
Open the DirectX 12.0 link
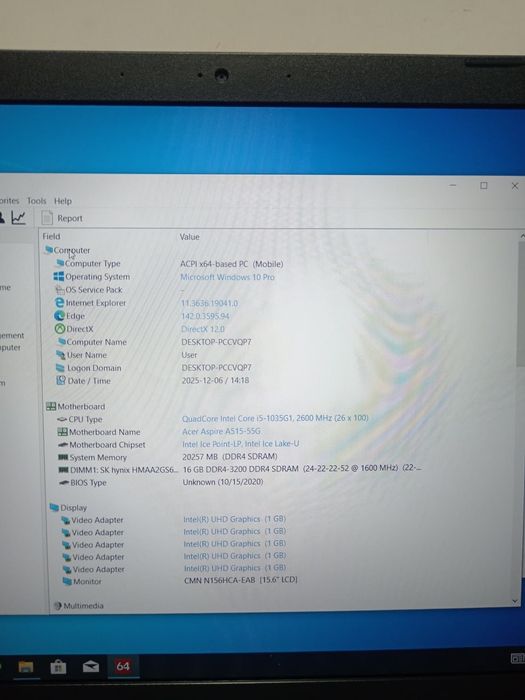coord(203,329)
